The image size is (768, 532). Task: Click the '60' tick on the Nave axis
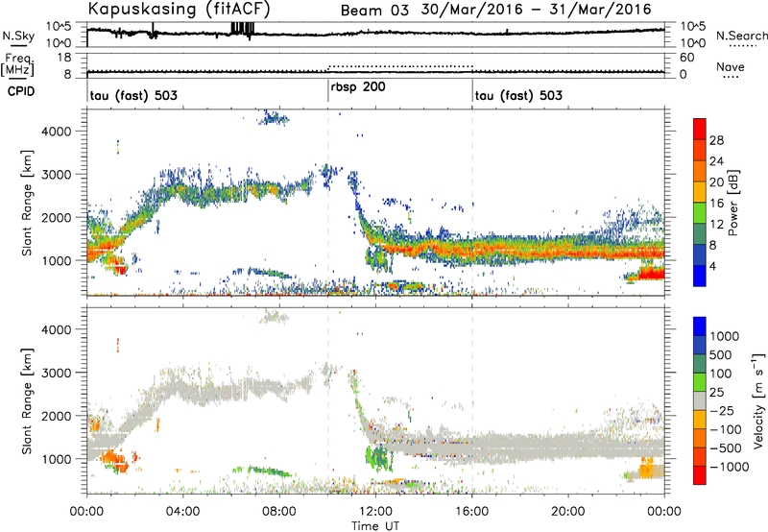pos(687,58)
